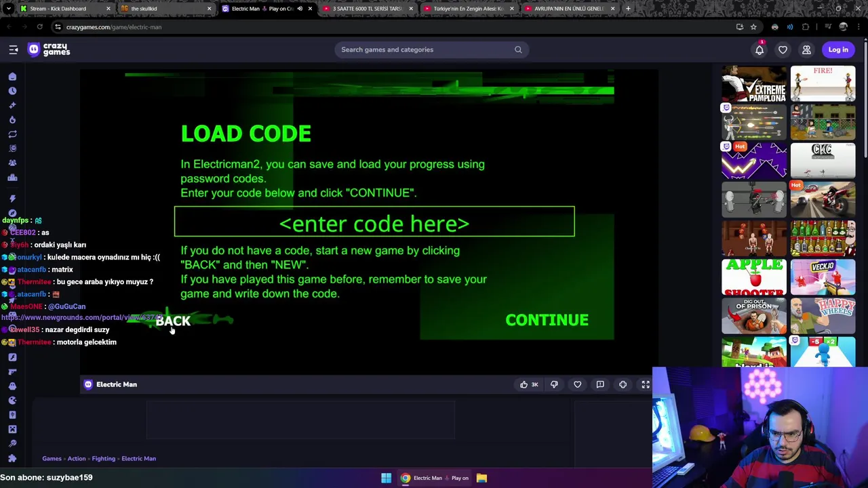The image size is (868, 488).
Task: Click the game controls help icon
Action: (x=623, y=384)
